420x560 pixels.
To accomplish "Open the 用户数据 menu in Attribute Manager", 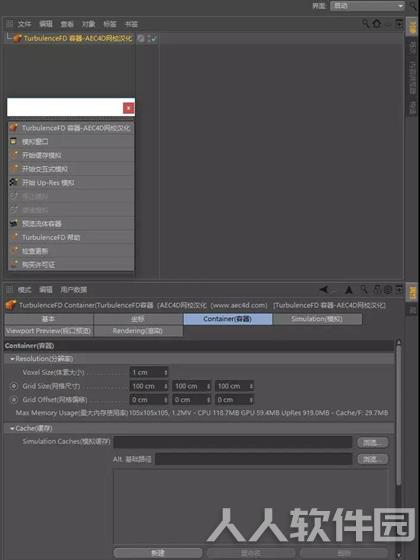I will click(x=74, y=290).
